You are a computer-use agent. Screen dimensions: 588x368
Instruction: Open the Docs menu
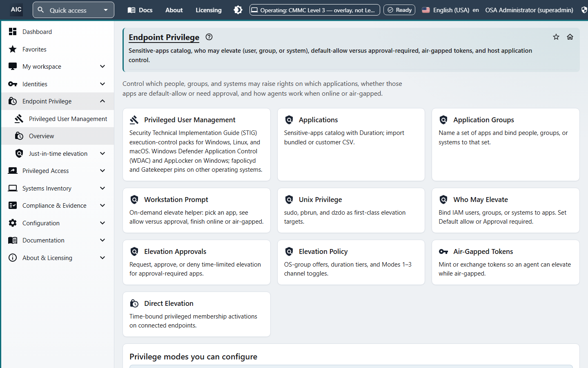point(140,10)
